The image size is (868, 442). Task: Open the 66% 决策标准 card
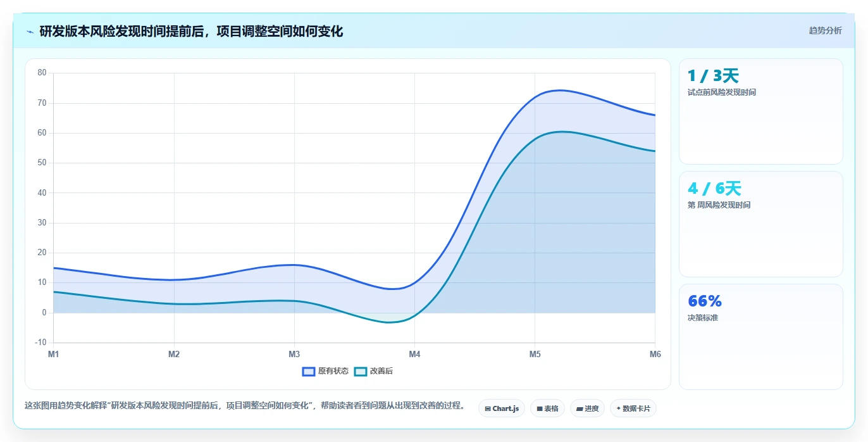click(760, 337)
